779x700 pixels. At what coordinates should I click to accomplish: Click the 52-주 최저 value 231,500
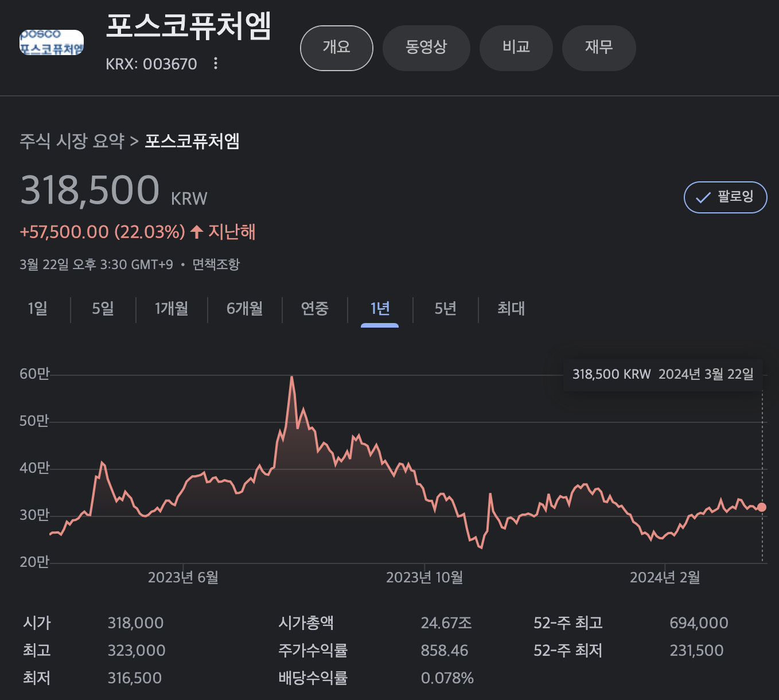click(x=696, y=651)
